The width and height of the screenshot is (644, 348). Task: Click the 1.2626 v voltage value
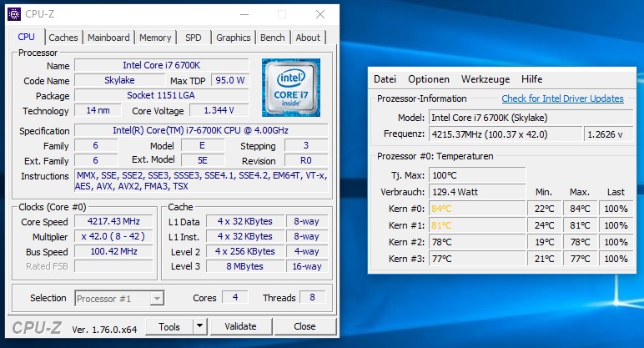tap(608, 134)
